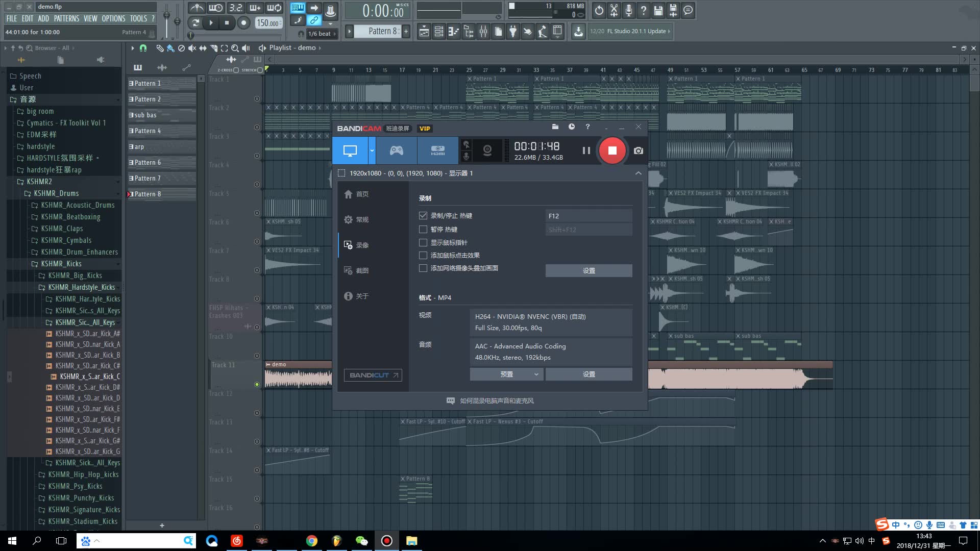This screenshot has width=980, height=551.
Task: Stop Bandicam recording with red button
Action: (x=612, y=151)
